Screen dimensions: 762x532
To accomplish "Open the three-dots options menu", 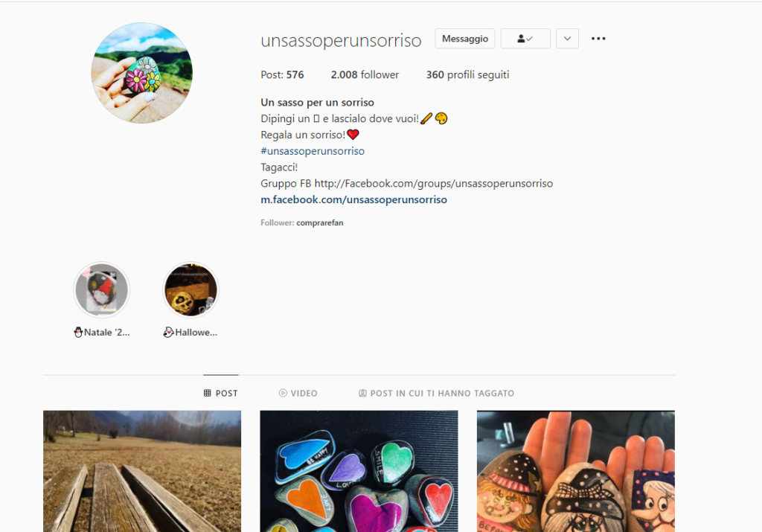I will 598,39.
